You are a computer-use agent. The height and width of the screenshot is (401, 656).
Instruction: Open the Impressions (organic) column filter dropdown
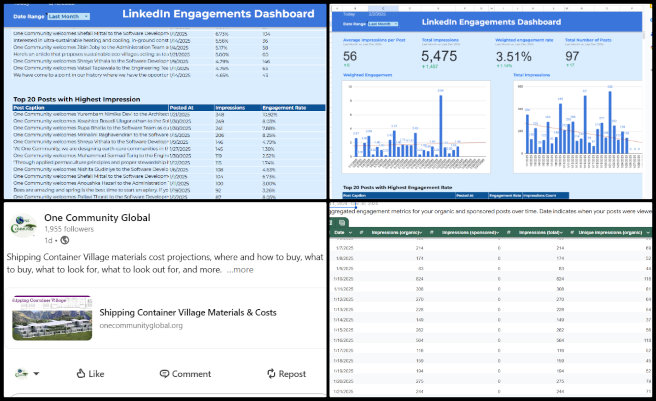click(x=420, y=232)
